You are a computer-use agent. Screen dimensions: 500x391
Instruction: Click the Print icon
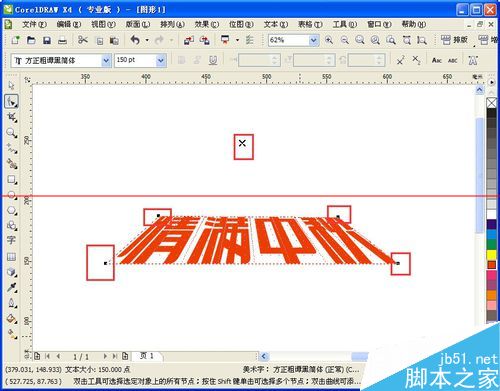[x=62, y=41]
